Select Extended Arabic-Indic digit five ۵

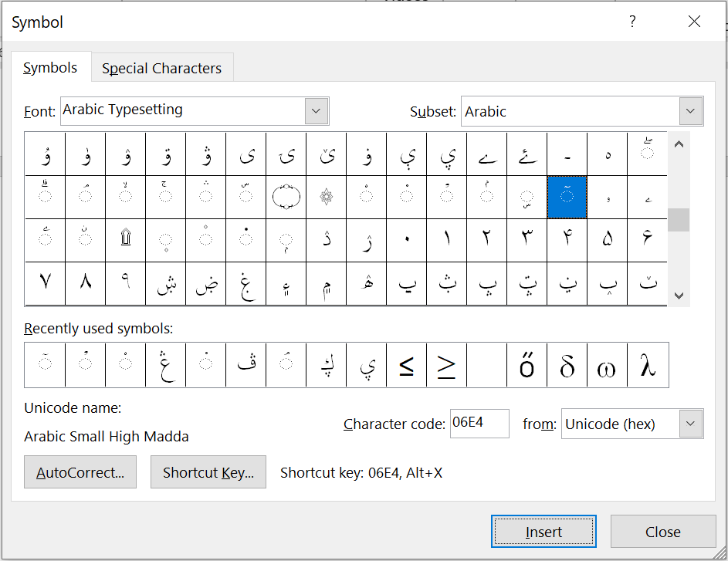pos(608,240)
